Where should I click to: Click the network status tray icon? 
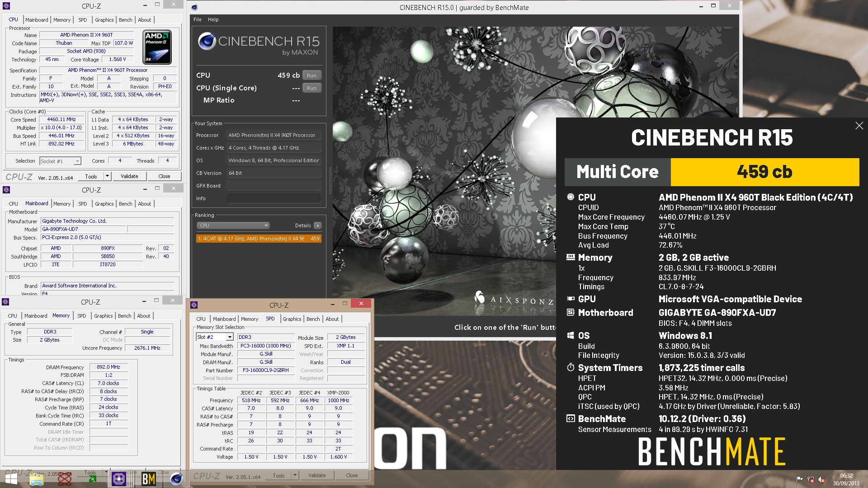[810, 479]
